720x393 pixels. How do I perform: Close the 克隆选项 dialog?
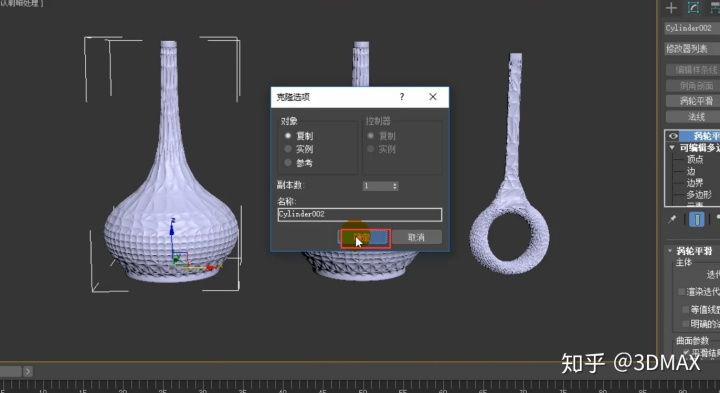(433, 96)
